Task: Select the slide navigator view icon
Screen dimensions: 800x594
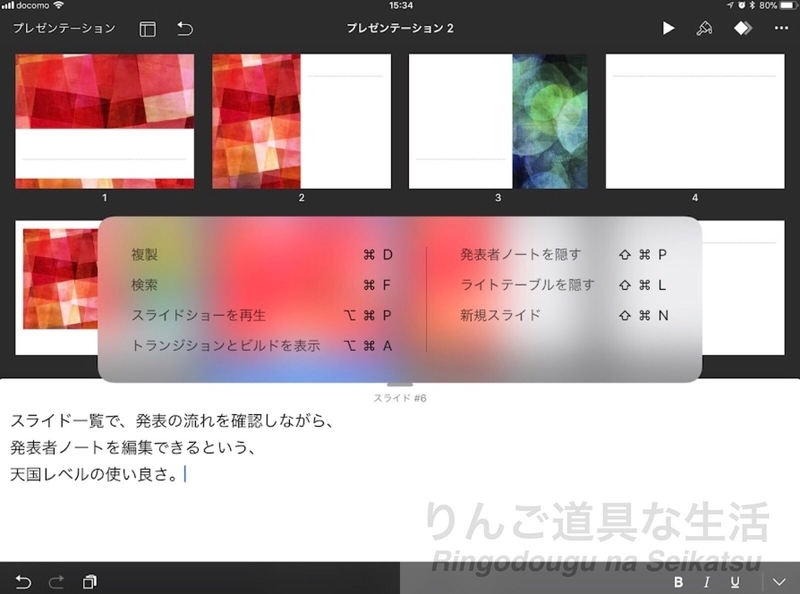Action: [146, 29]
